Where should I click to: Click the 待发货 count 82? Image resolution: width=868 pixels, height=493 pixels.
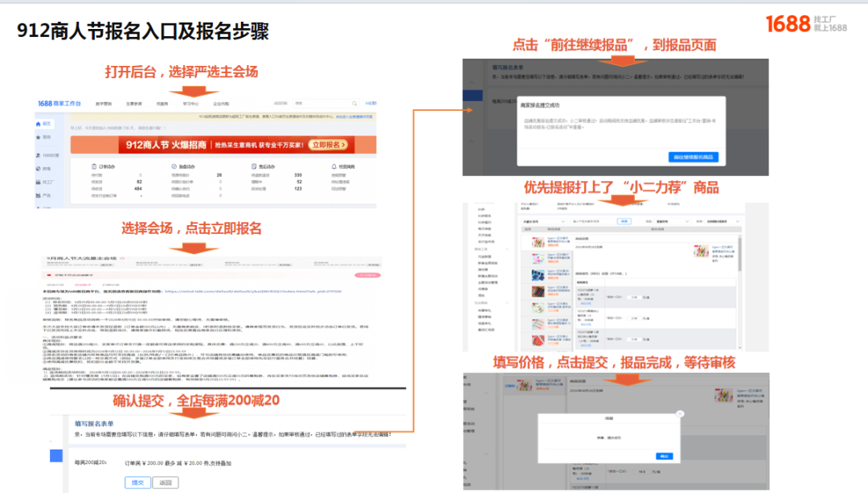[x=139, y=182]
